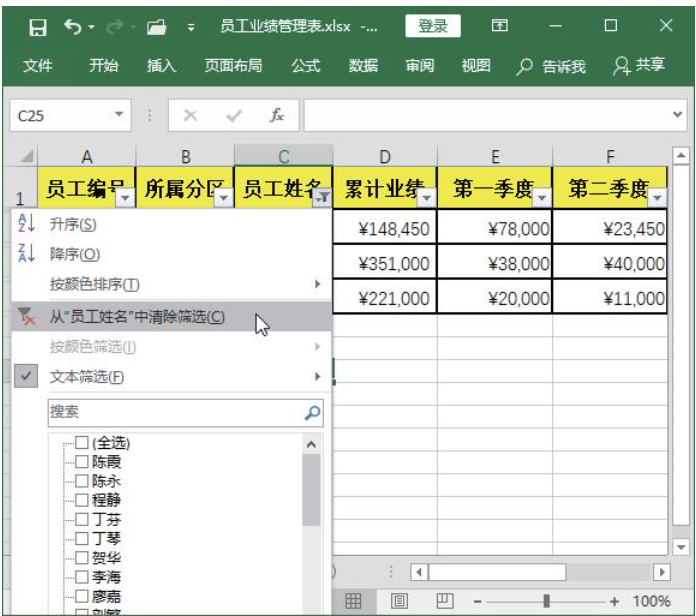The image size is (696, 616).
Task: Click the Select All corner triangle
Action: point(27,156)
